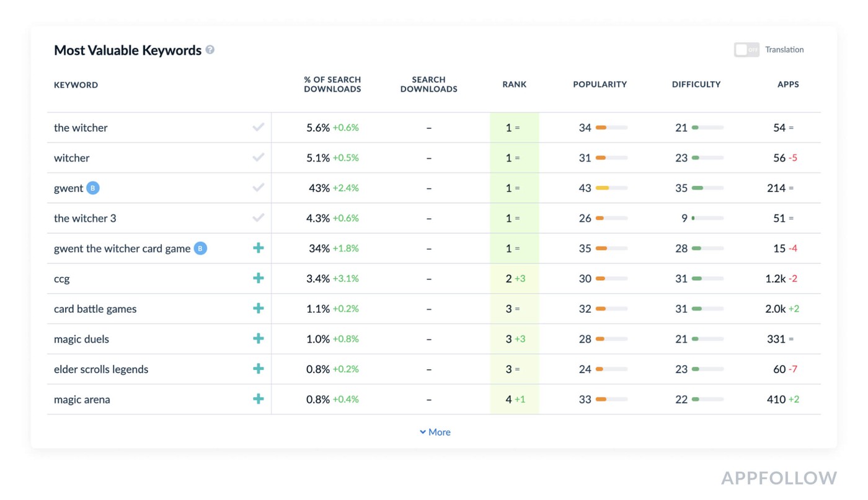
Task: Expand the list with More chevron
Action: pyautogui.click(x=435, y=432)
